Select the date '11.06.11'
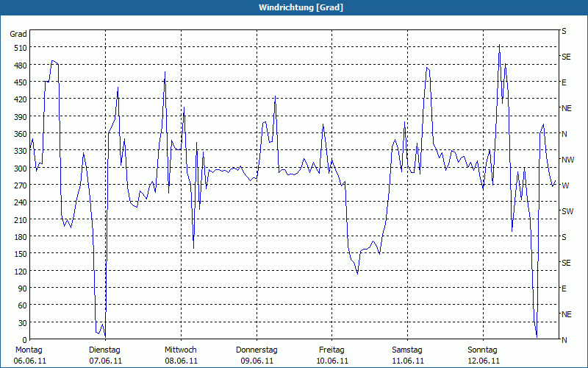Screen dimensions: 588x368 coord(407,361)
